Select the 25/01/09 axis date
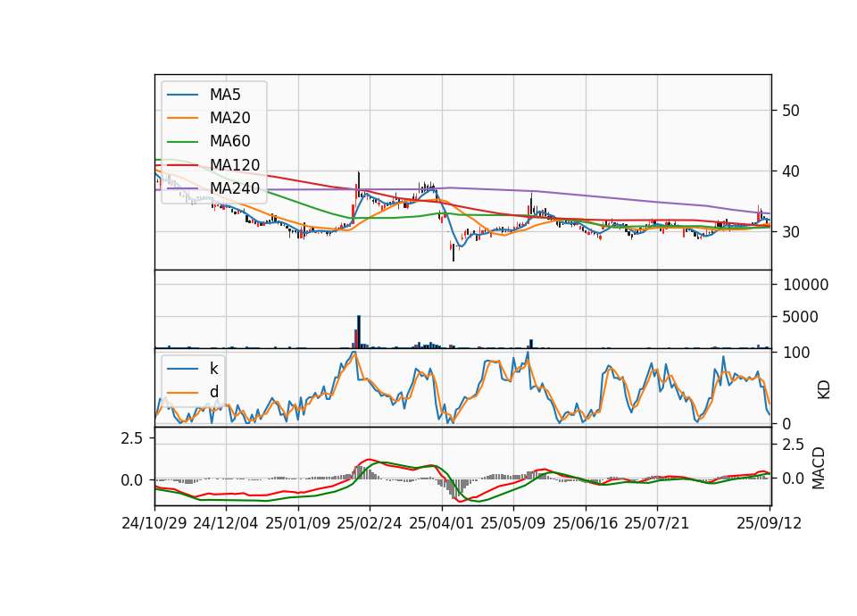Viewport: 857px width, 616px height. pos(298,524)
